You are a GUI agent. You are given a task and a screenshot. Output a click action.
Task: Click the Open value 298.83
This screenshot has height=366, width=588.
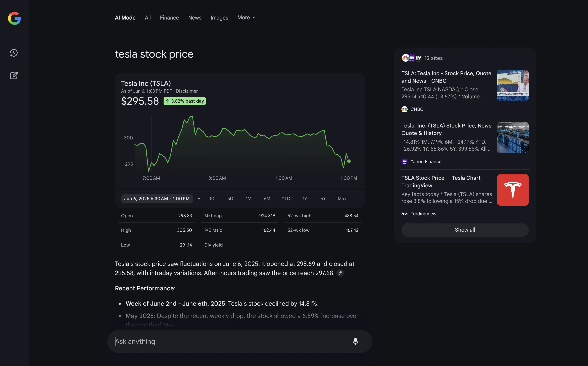[185, 216]
